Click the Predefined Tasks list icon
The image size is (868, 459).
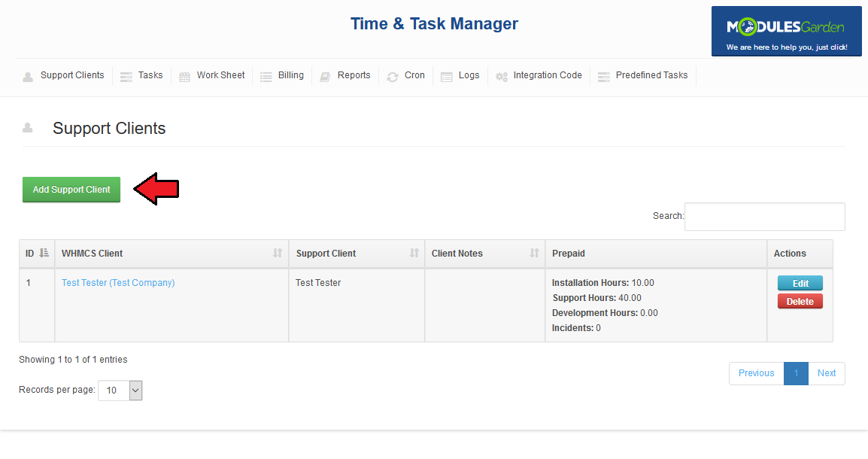(604, 77)
